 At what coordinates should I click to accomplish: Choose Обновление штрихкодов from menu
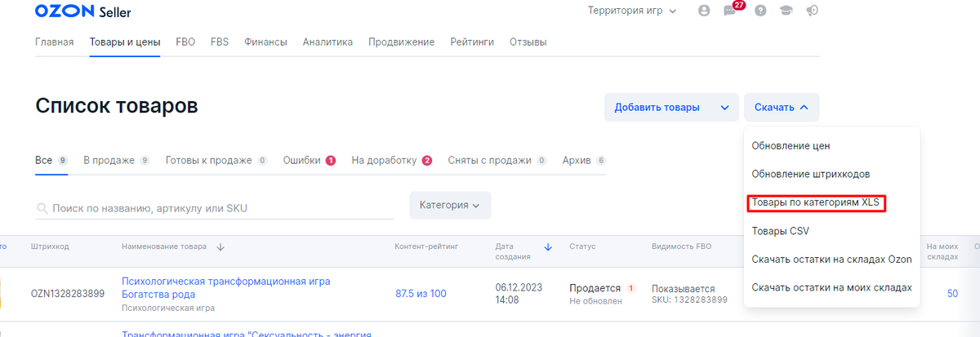pyautogui.click(x=811, y=174)
